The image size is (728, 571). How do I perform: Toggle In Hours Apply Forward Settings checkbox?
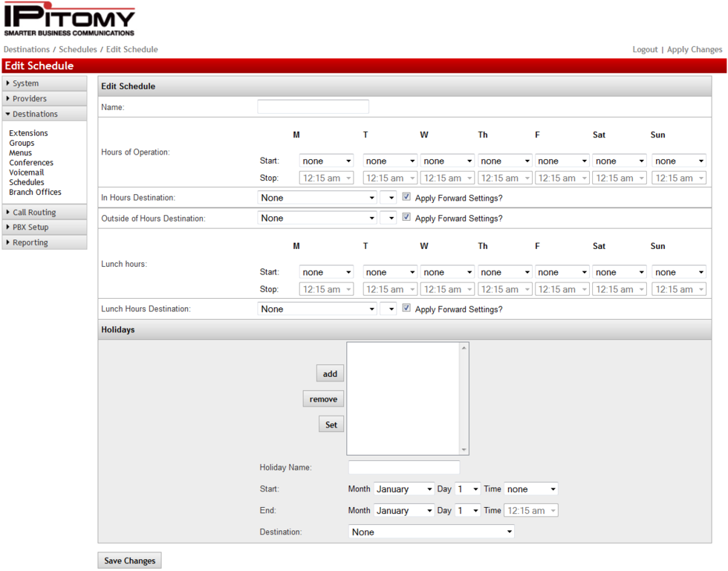pyautogui.click(x=406, y=197)
